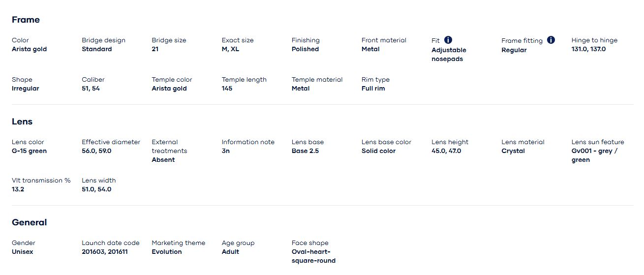Select the Arista gold frame color value

pyautogui.click(x=29, y=49)
